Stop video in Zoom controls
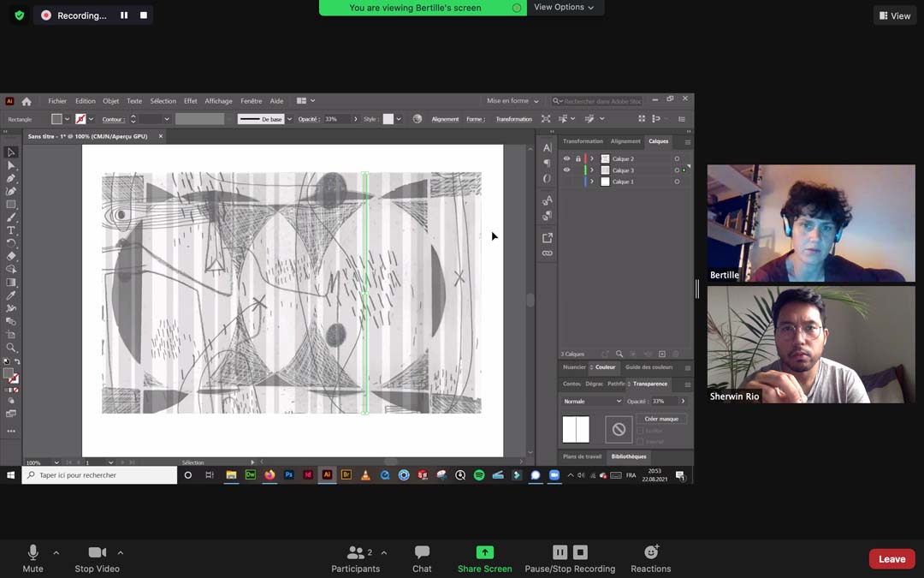This screenshot has height=578, width=924. pyautogui.click(x=98, y=558)
